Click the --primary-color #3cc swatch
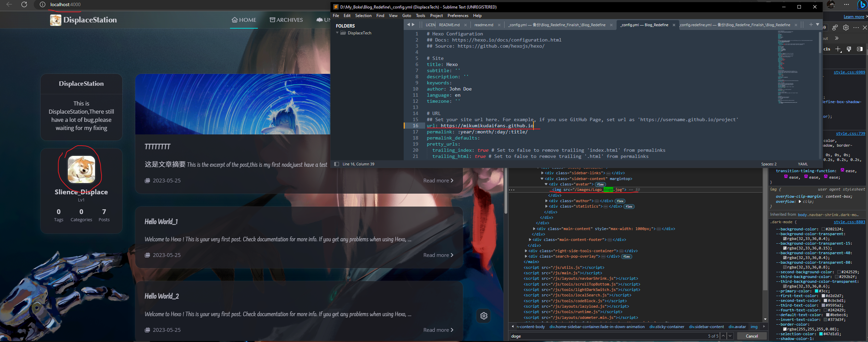The height and width of the screenshot is (342, 868). pyautogui.click(x=817, y=291)
